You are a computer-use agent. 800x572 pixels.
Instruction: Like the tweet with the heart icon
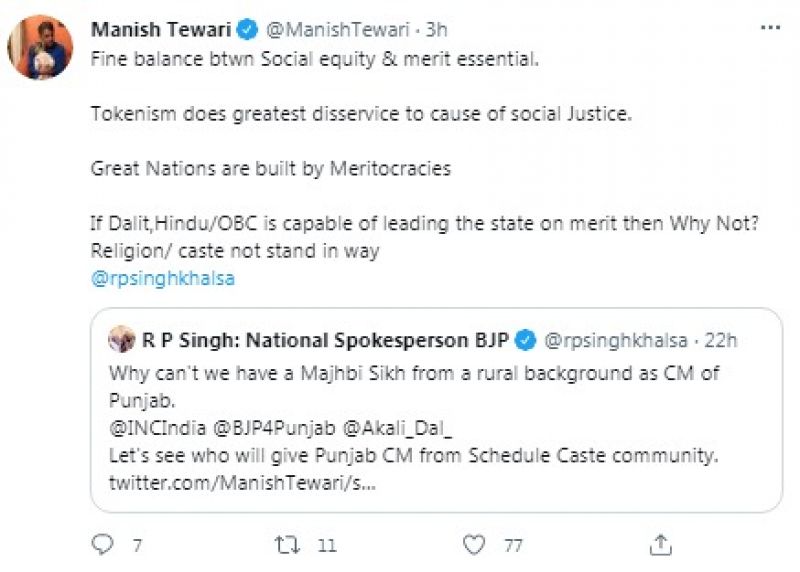(x=474, y=544)
